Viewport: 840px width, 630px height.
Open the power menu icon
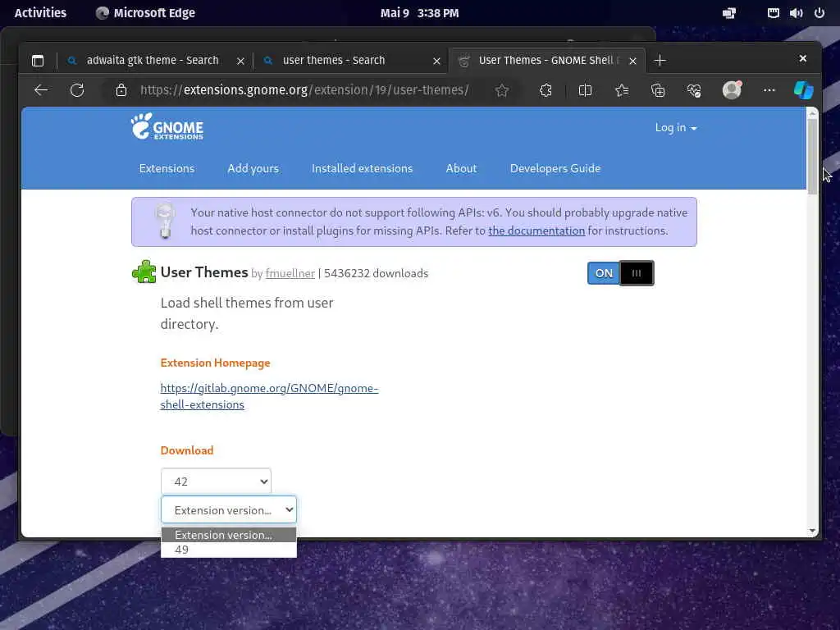click(x=819, y=13)
